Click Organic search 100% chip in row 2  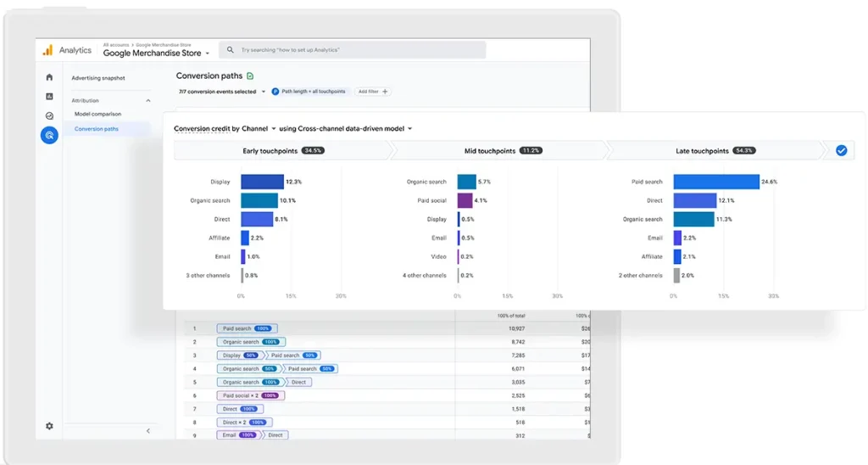pos(251,342)
